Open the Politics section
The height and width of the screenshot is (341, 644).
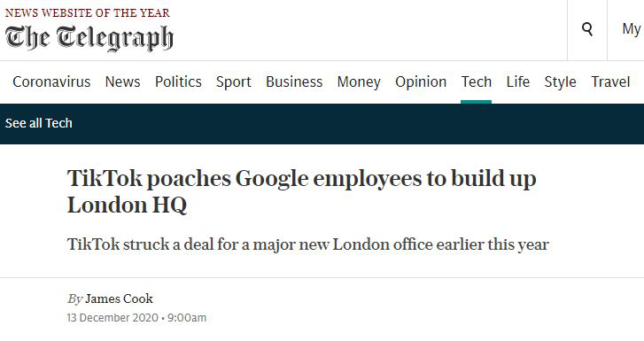[178, 81]
